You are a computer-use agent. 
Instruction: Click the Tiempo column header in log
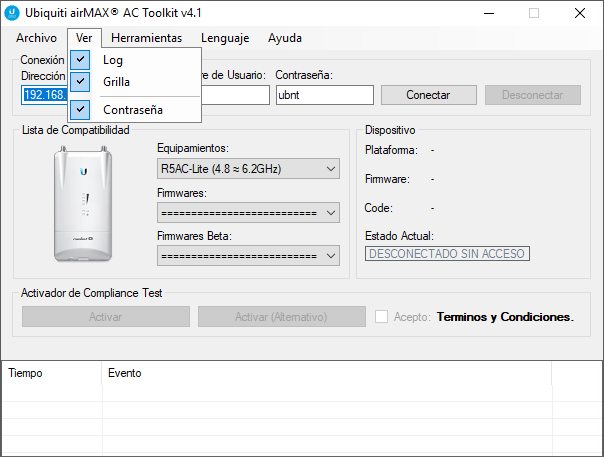pos(52,373)
